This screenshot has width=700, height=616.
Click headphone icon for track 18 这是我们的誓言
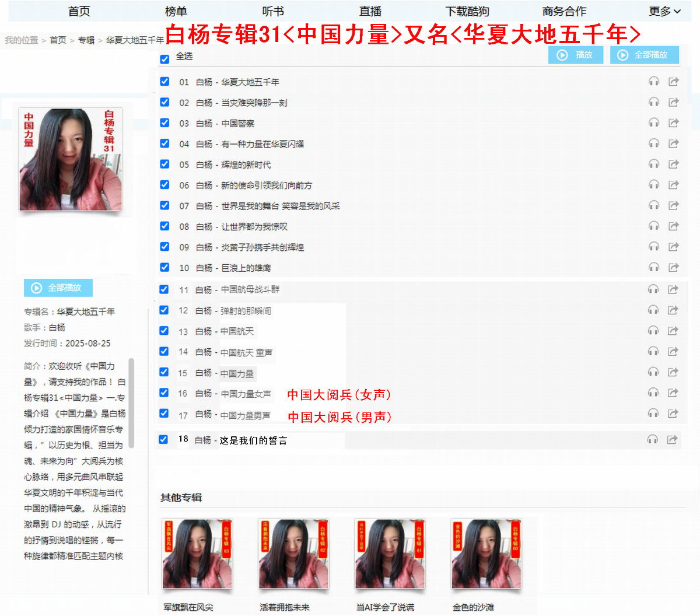pyautogui.click(x=653, y=439)
